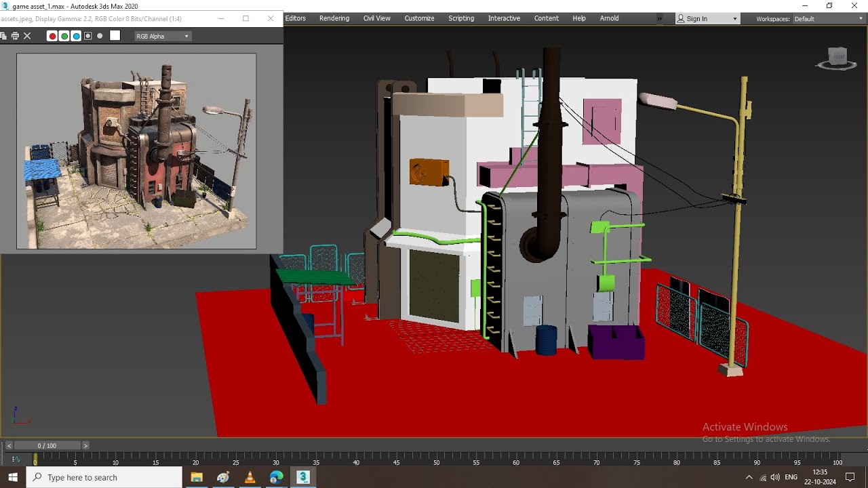
Task: Click the 0 / 100 time slider handle
Action: (47, 445)
